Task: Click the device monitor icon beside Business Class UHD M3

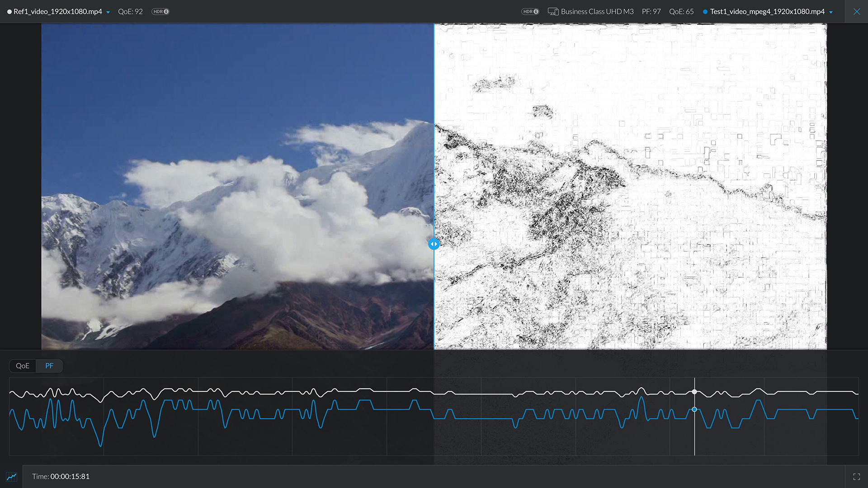Action: pyautogui.click(x=553, y=11)
